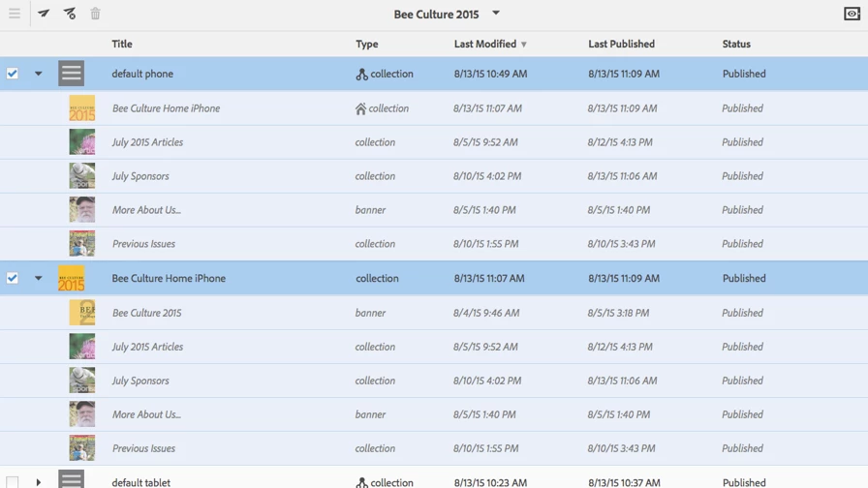Open the hamburger menu in the toolbar
Viewport: 868px width, 488px height.
pyautogui.click(x=15, y=14)
